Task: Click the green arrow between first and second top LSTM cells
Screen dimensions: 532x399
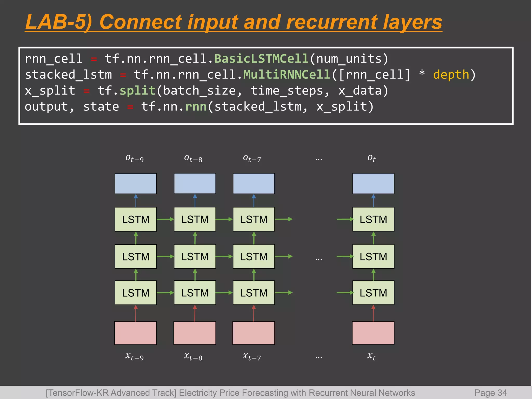Action: point(165,219)
